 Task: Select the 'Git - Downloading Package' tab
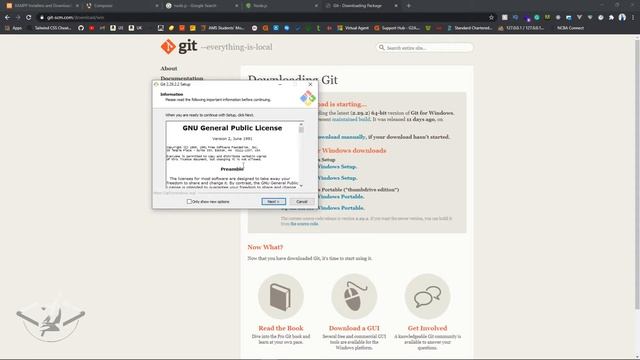tap(360, 6)
